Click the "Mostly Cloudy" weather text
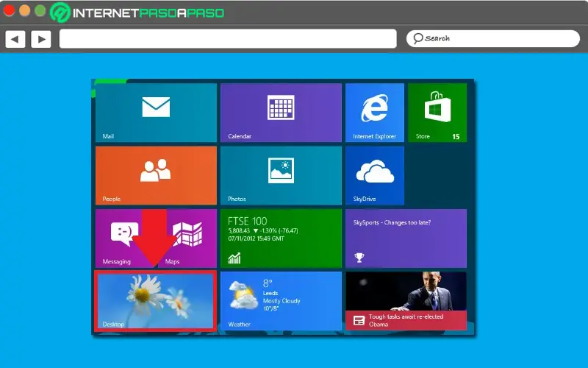Image resolution: width=588 pixels, height=368 pixels. (282, 301)
